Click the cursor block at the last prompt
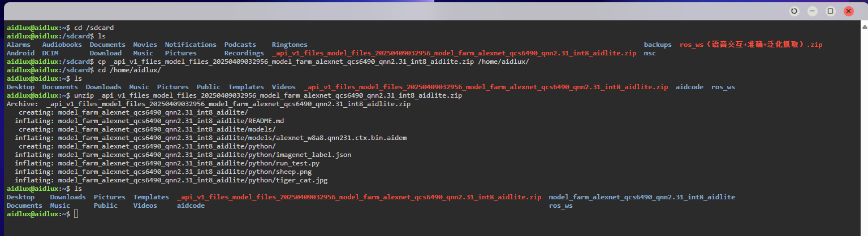The image size is (868, 236). [x=76, y=215]
